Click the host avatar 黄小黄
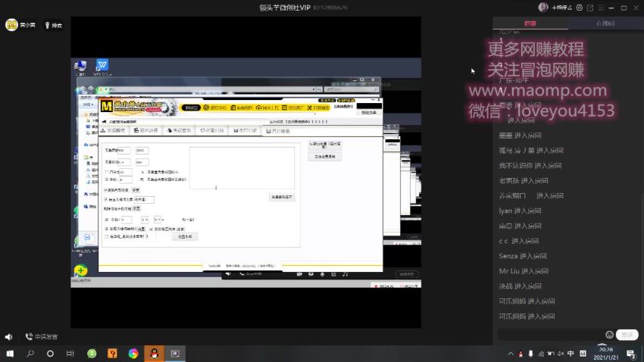This screenshot has width=644, height=362. [11, 25]
